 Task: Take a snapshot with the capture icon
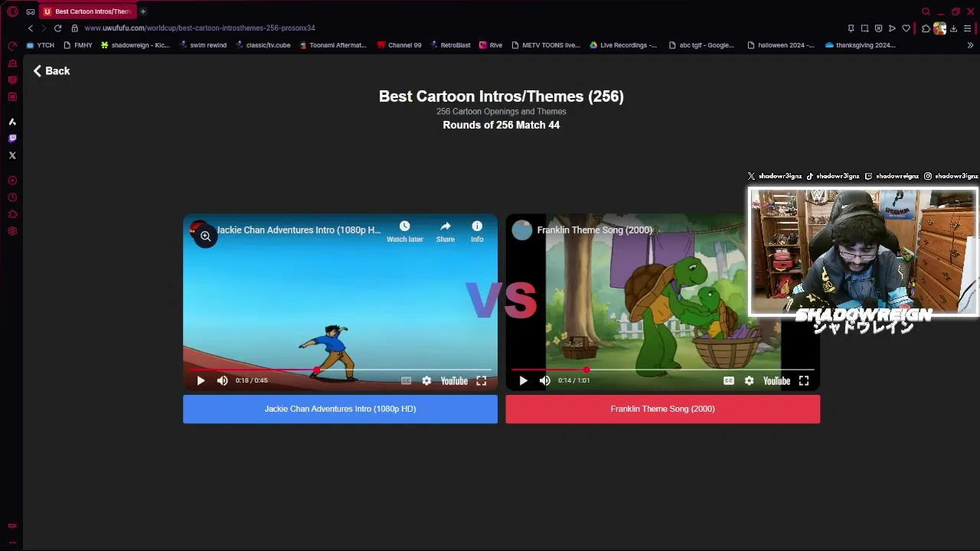864,28
